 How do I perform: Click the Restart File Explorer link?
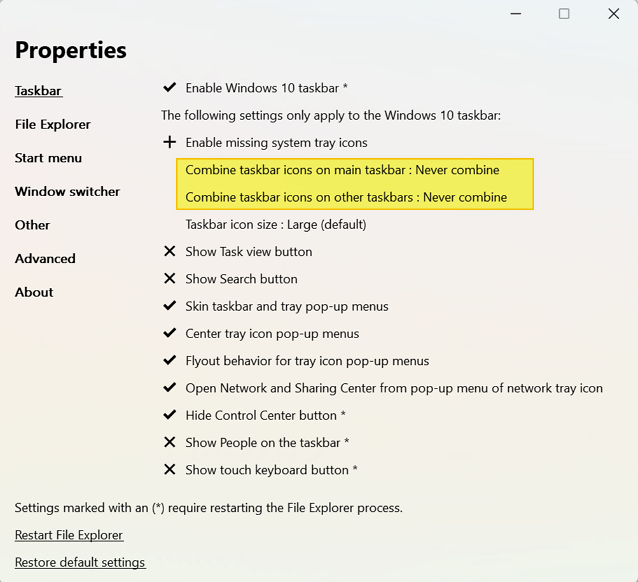pos(69,535)
